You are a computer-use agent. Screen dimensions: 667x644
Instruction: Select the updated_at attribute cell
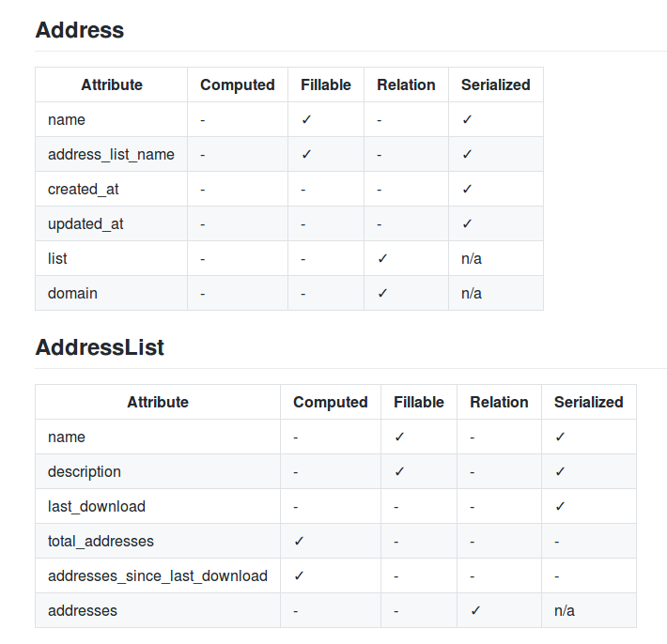tap(112, 223)
